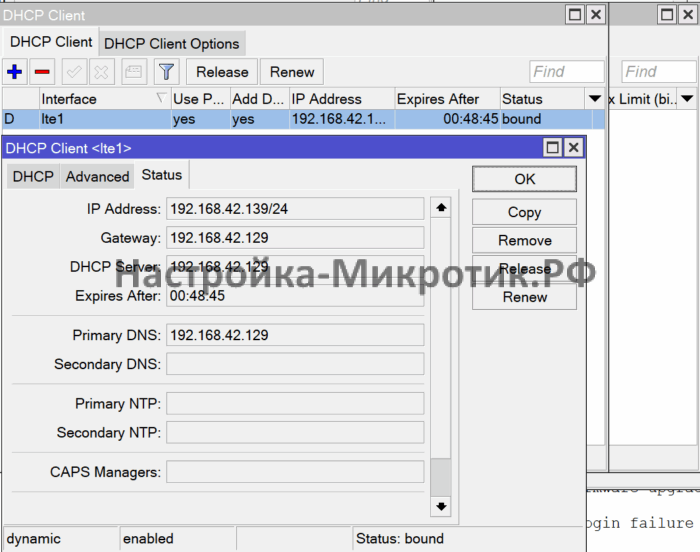Focus the Find field in the background window
This screenshot has height=552, width=700.
(660, 71)
